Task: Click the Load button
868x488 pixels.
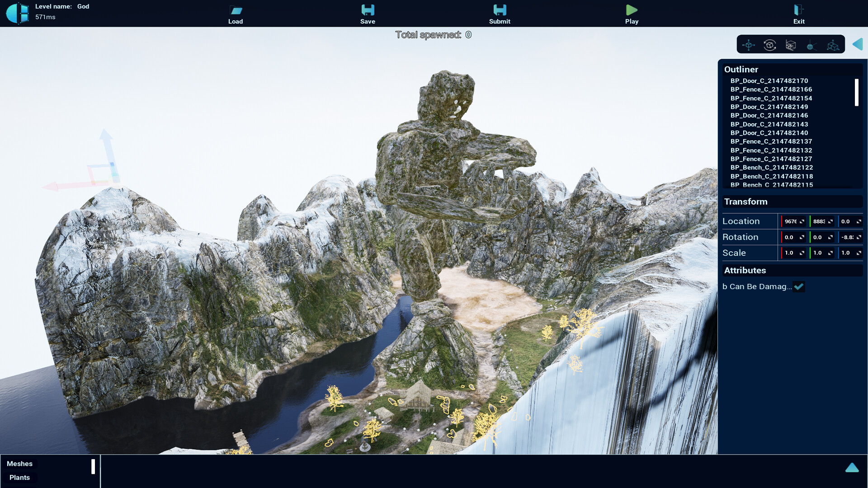Action: 236,14
